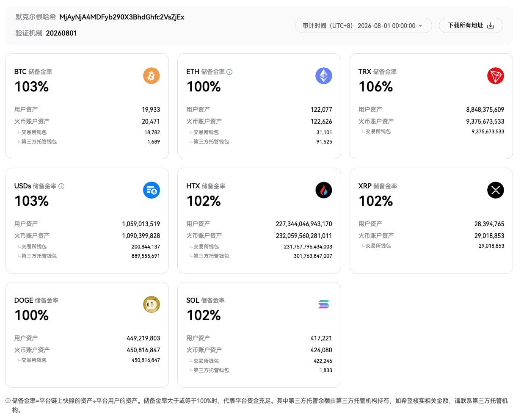This screenshot has width=524, height=420.
Task: Click the 默克尔根哈希 label
Action: 36,17
